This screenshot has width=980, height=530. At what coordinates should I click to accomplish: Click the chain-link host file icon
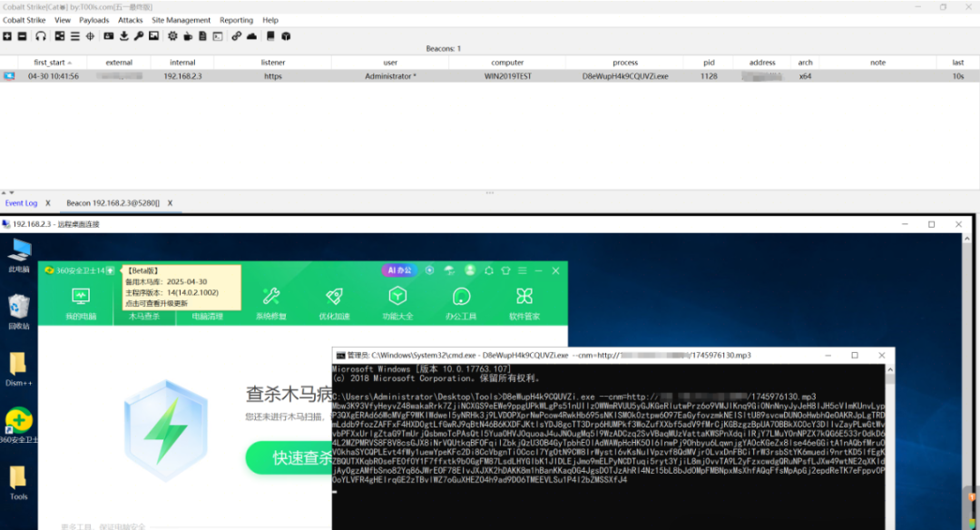point(236,36)
